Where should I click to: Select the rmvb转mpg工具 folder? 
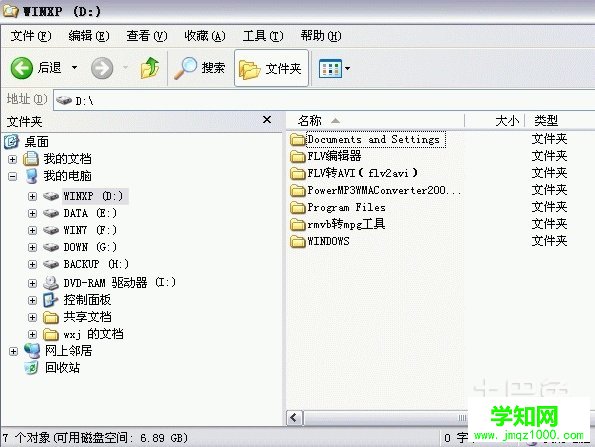(346, 224)
